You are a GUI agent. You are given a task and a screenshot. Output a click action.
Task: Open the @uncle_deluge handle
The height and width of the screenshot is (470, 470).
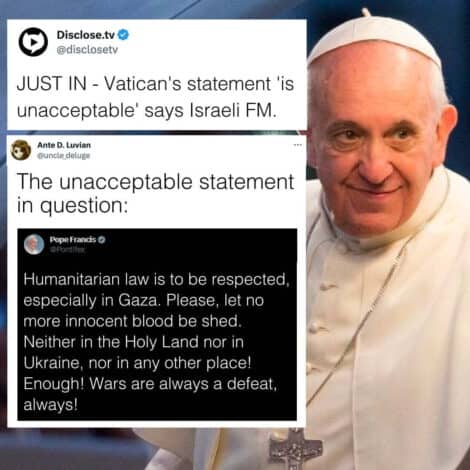pos(64,155)
